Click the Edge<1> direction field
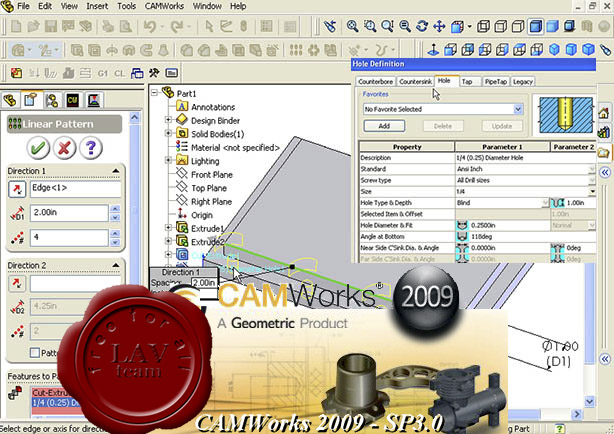This screenshot has height=434, width=614. 76,188
